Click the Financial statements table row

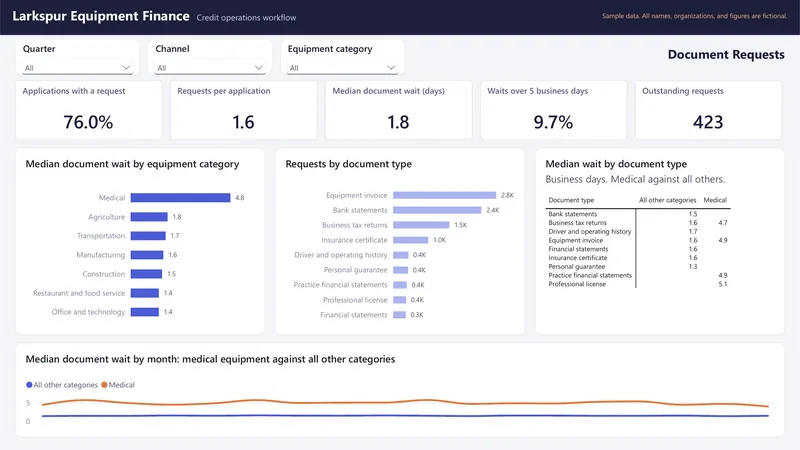(638, 249)
